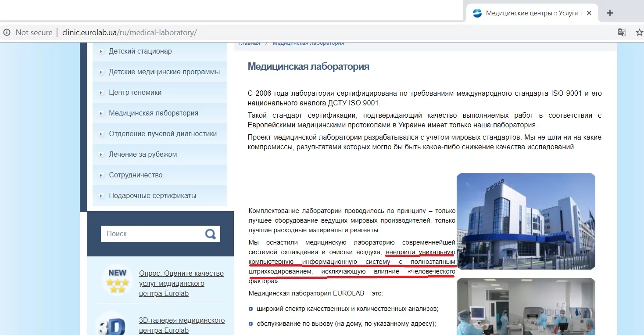644x335 pixels.
Task: Switch to the Медицинские центры browser tab
Action: [533, 13]
